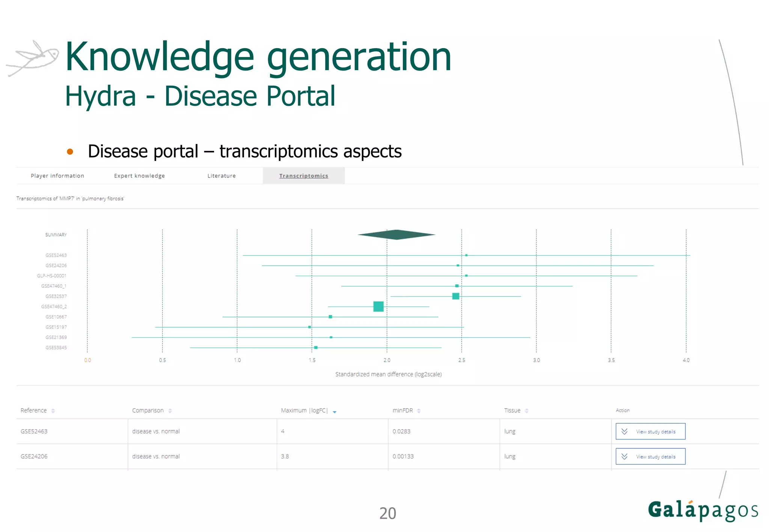
Task: Click the SUMMARY diamond in forest plot
Action: (397, 234)
